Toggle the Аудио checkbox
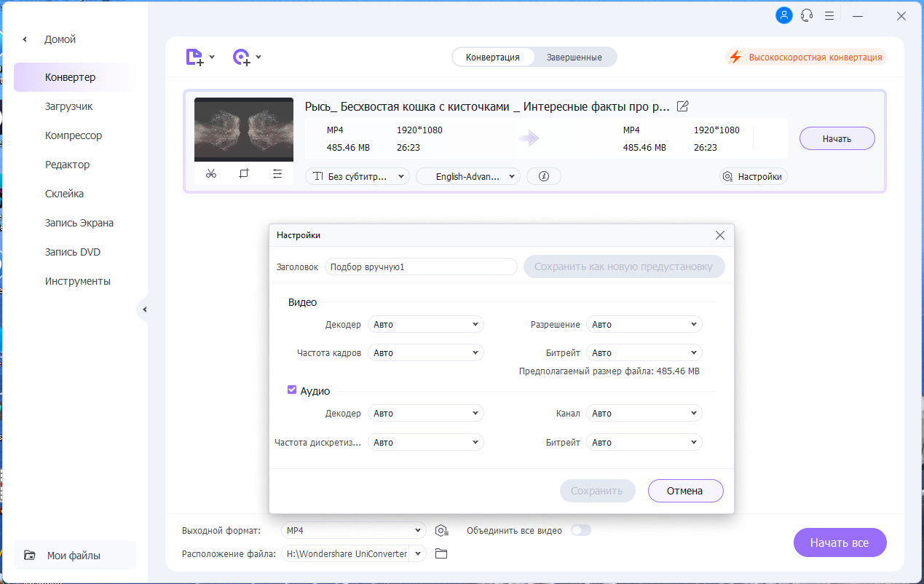The height and width of the screenshot is (584, 924). [292, 390]
